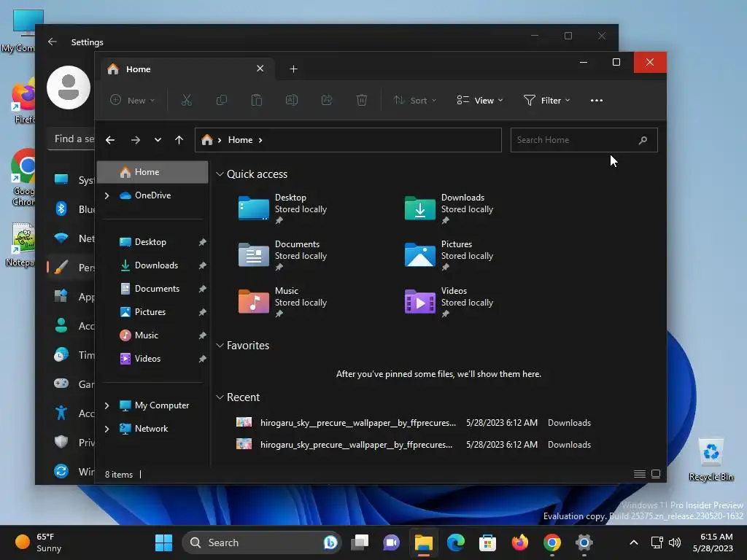Open the View dropdown
747x560 pixels.
coord(480,100)
